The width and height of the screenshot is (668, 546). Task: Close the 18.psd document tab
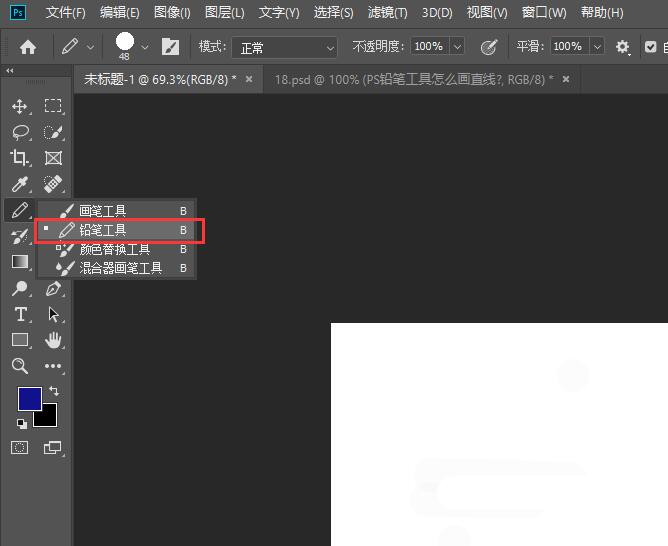[x=566, y=79]
